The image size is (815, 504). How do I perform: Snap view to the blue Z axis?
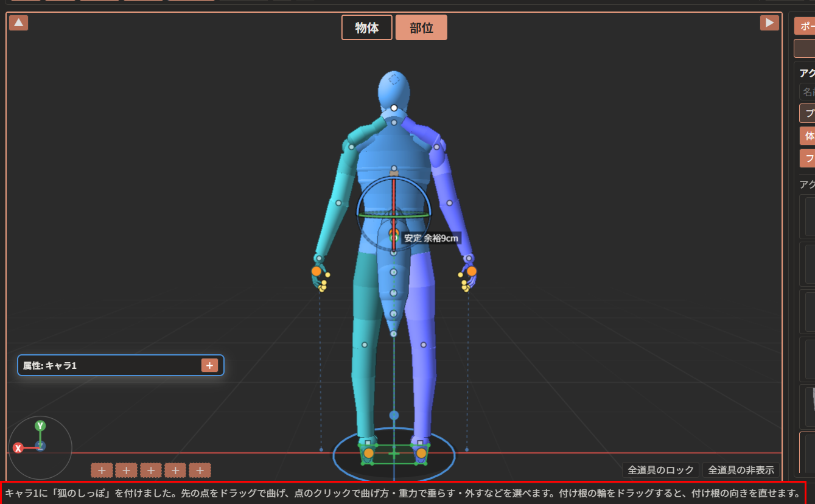[40, 446]
